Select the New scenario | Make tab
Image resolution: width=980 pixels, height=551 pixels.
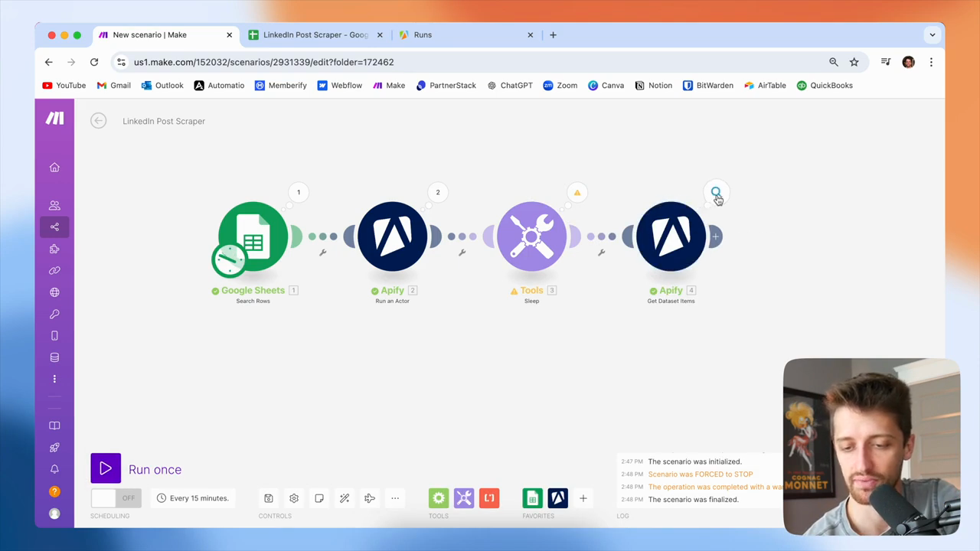point(165,34)
